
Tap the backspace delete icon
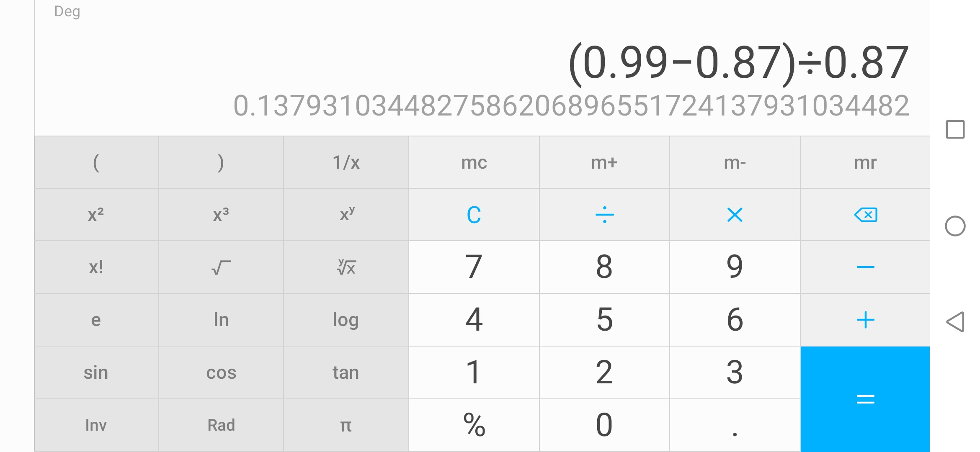click(x=865, y=215)
